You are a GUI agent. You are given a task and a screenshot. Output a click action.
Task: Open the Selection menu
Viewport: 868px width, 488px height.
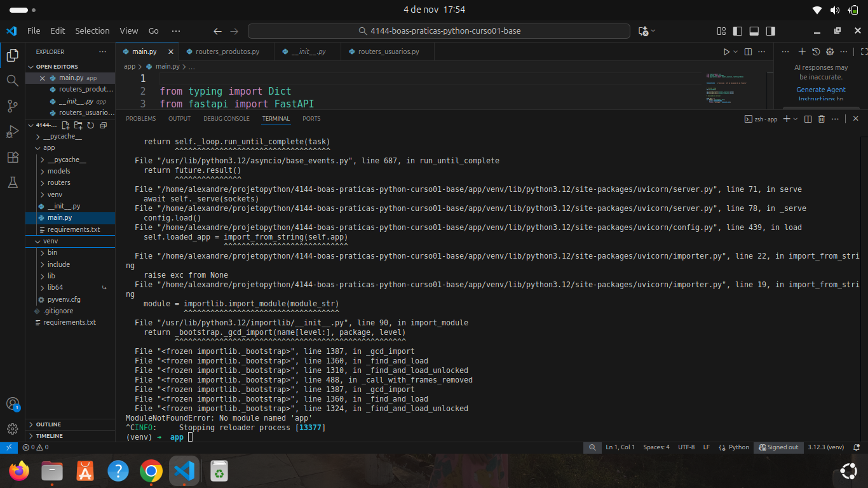[x=92, y=30]
